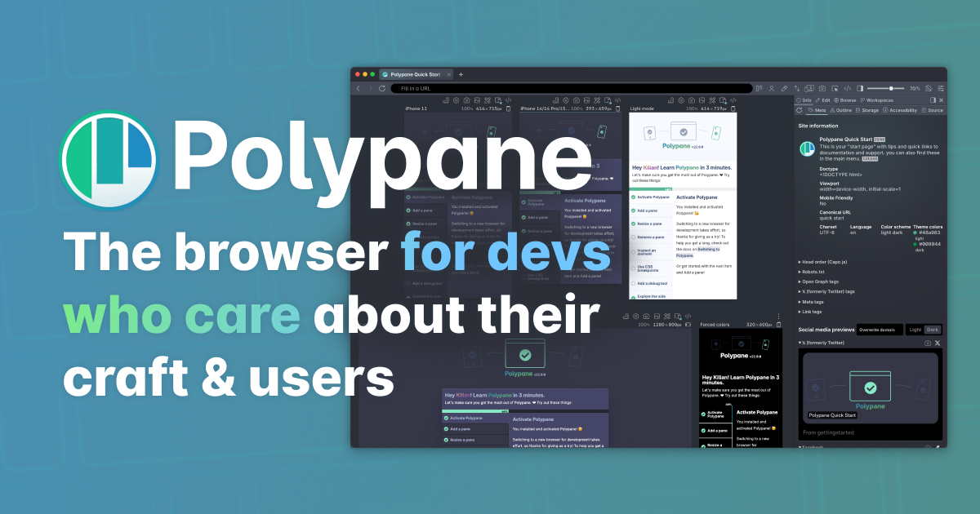
Task: Select Dark social media preview mode
Action: point(932,330)
